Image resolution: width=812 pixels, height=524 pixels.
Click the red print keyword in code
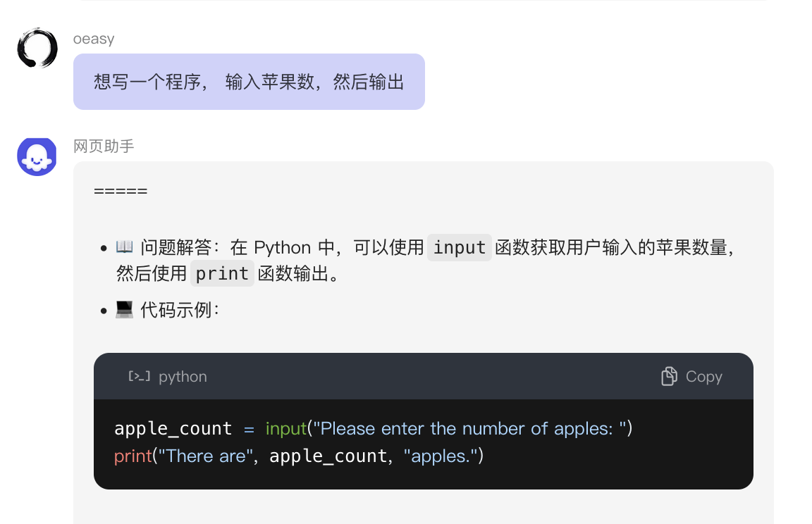tap(133, 456)
